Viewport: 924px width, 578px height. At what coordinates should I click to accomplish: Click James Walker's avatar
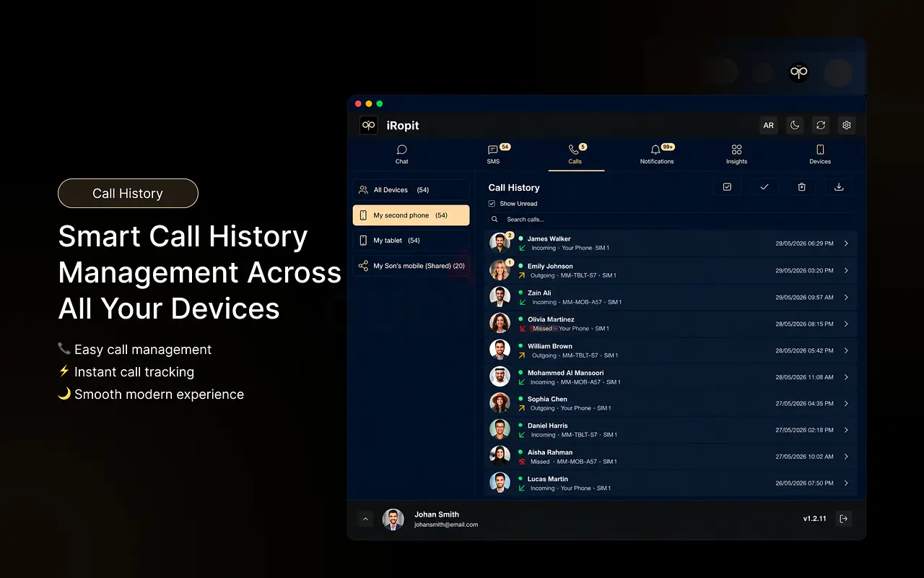coord(500,243)
